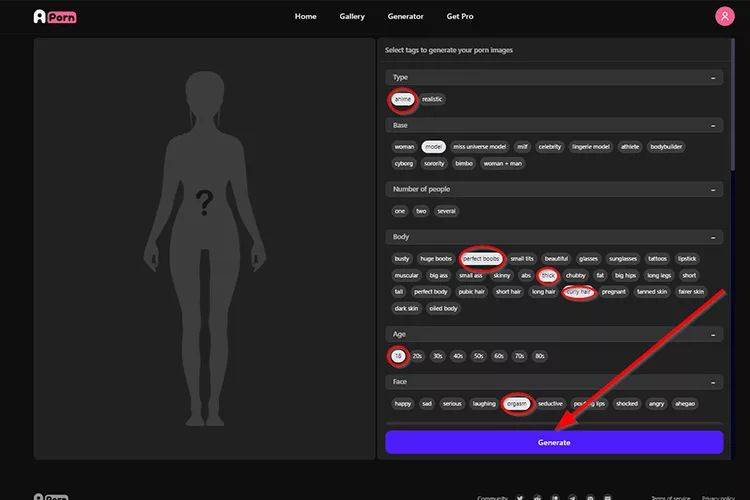Select the shocked face tag
Viewport: 750px width, 500px height.
(627, 404)
